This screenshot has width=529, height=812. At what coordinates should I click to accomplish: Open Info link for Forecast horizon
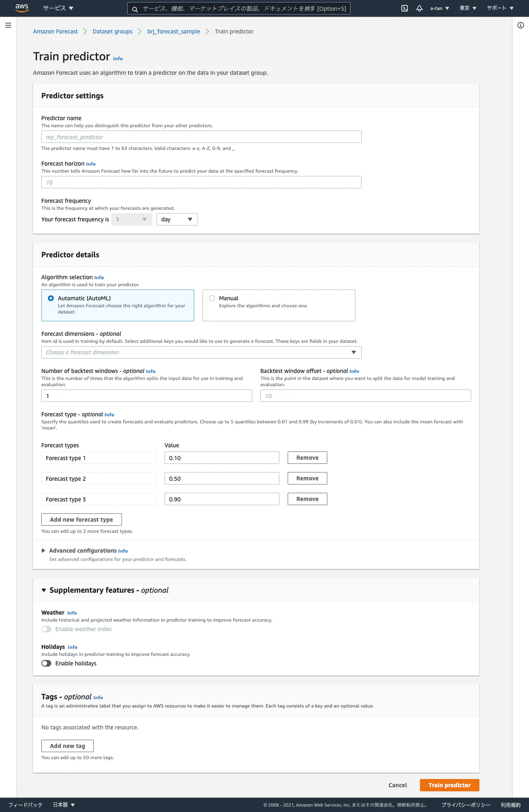point(91,164)
